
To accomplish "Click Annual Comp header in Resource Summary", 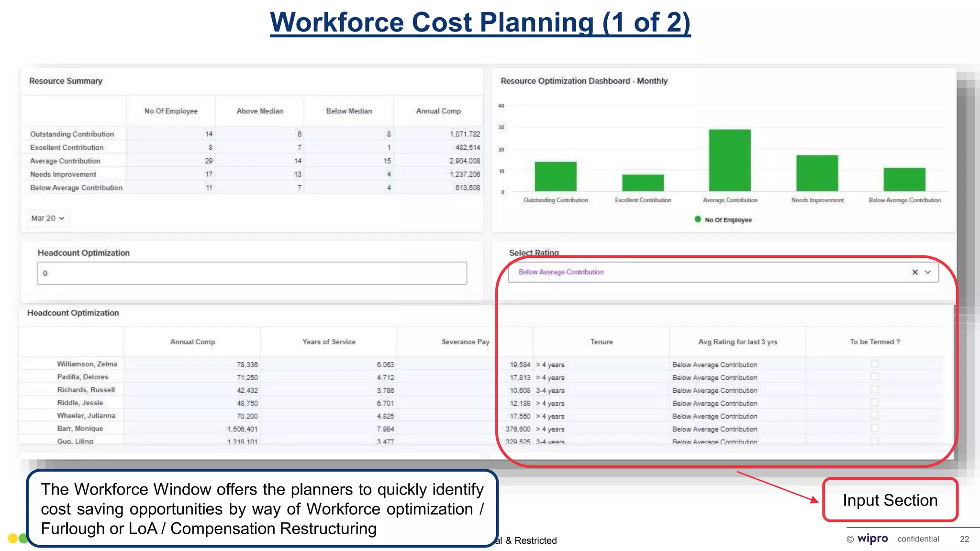I will tap(438, 111).
